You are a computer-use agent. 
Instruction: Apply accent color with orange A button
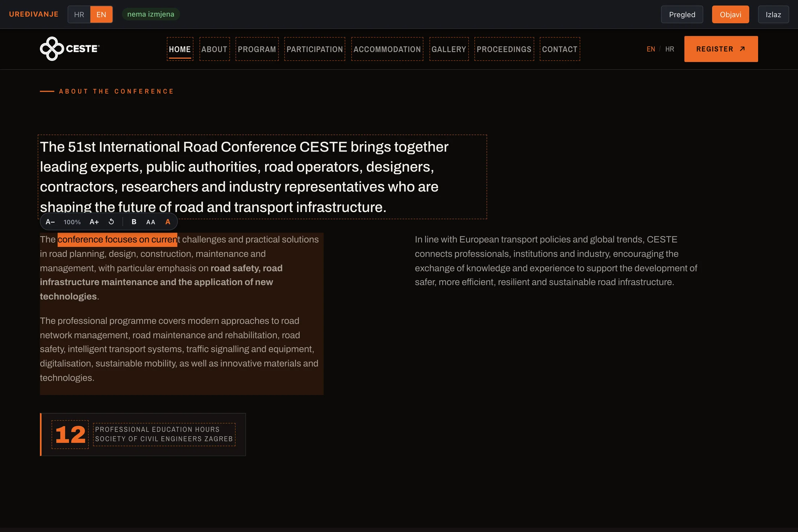pyautogui.click(x=168, y=222)
